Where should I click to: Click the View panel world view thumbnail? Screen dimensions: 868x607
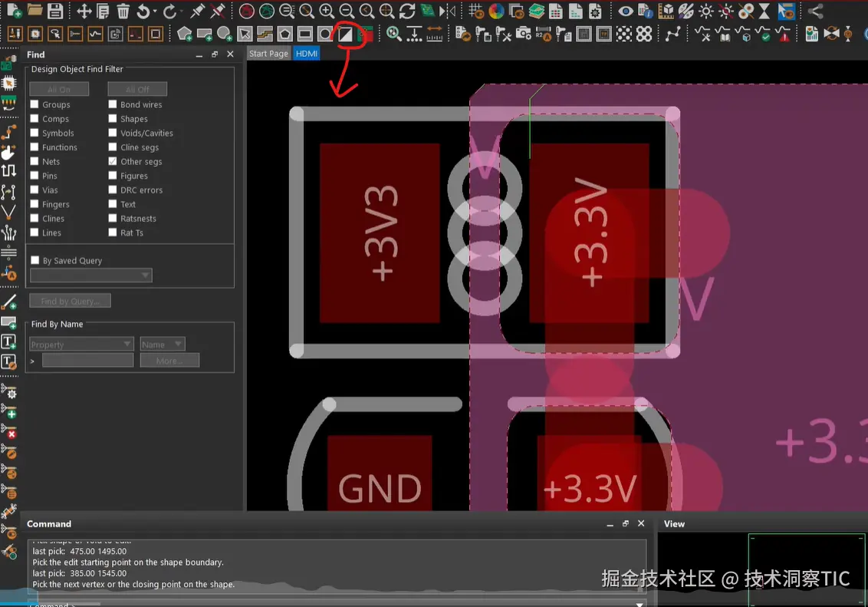pyautogui.click(x=762, y=570)
